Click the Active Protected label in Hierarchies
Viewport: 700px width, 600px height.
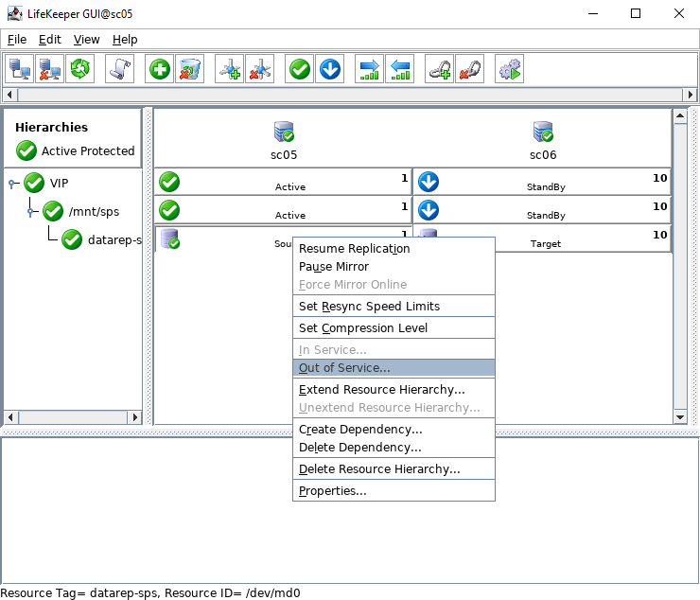pos(88,151)
